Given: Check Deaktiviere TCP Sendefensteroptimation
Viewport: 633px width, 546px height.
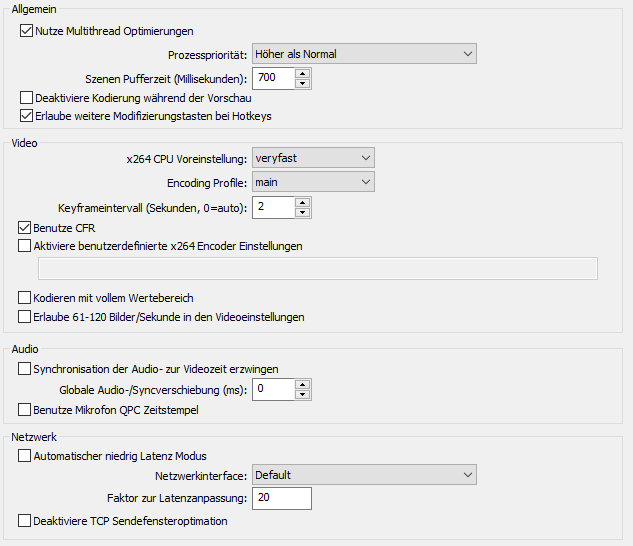Looking at the screenshot, I should [24, 521].
